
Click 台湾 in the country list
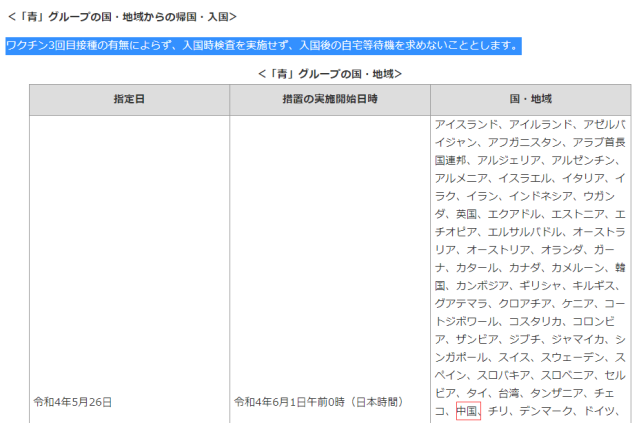(x=509, y=393)
